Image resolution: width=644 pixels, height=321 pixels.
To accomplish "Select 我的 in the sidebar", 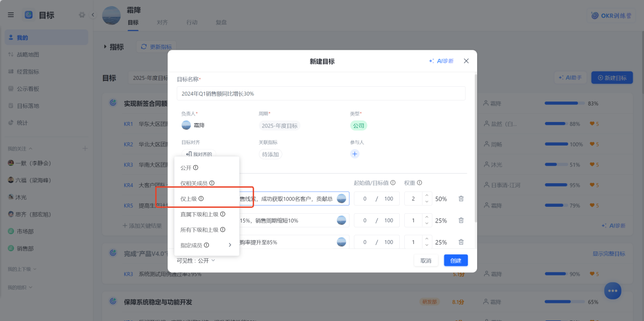I will [x=46, y=37].
